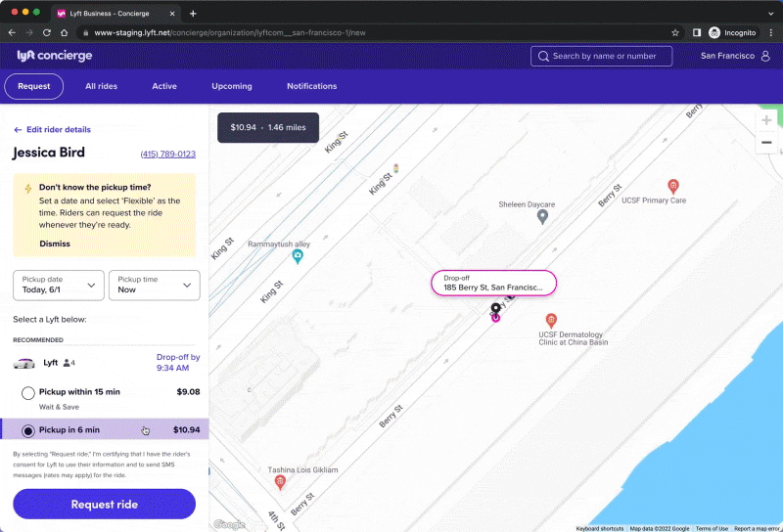Dismiss the pickup time tip
The width and height of the screenshot is (783, 532).
(55, 244)
